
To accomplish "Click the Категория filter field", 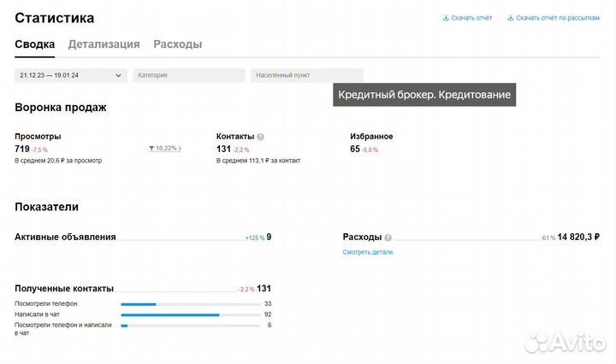I will pyautogui.click(x=188, y=75).
